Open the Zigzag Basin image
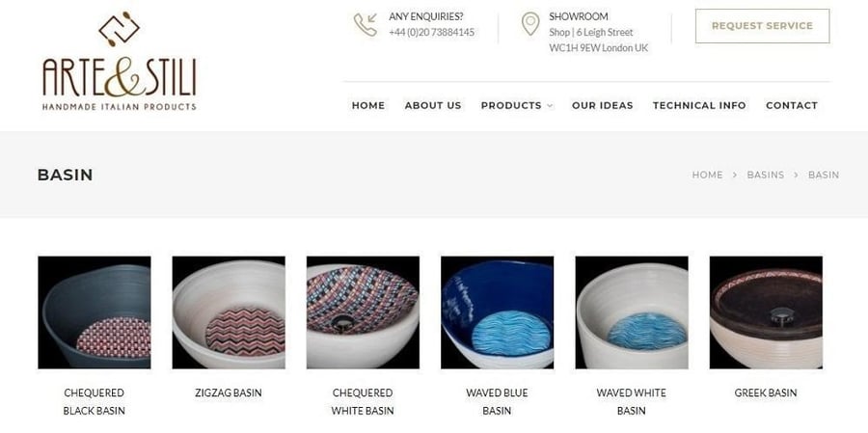Viewport: 868px width, 433px height. (x=229, y=312)
